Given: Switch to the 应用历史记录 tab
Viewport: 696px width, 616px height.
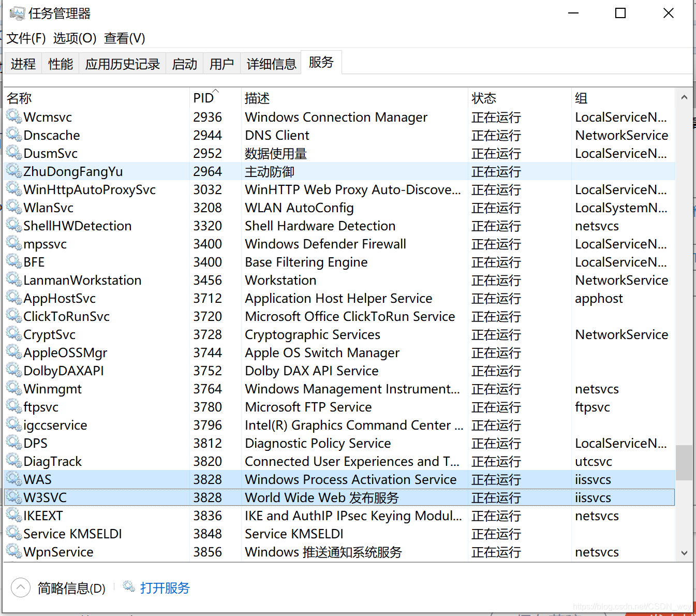Looking at the screenshot, I should tap(123, 64).
